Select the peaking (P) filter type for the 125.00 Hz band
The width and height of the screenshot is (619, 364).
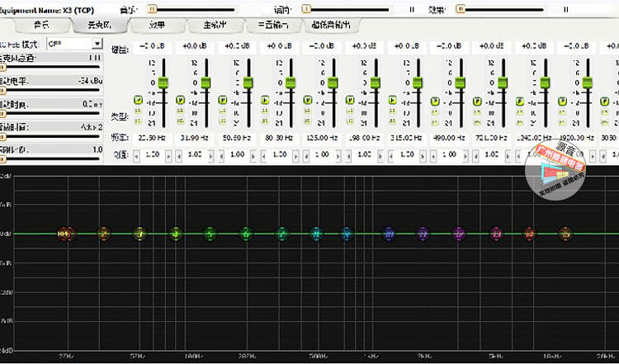308,100
